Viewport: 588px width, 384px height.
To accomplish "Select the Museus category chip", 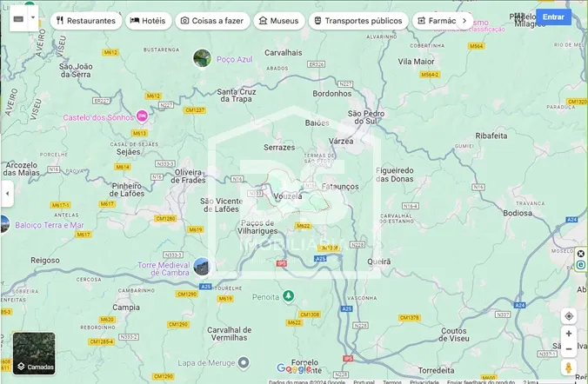I will (278, 20).
